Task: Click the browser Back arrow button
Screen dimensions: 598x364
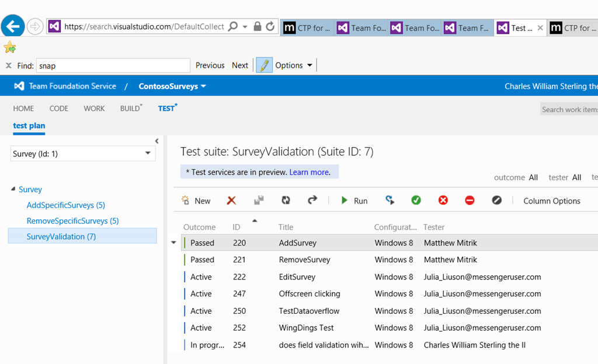Action: (x=13, y=27)
